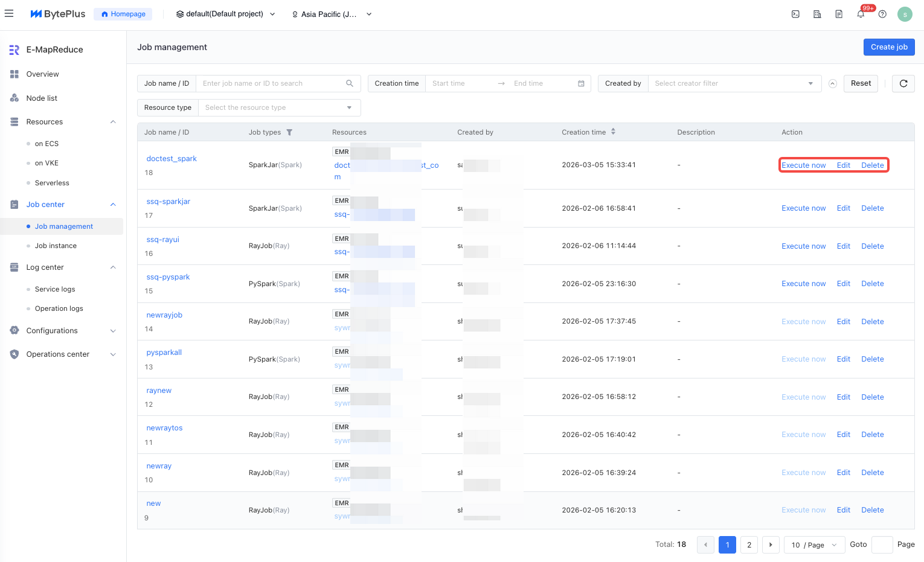The image size is (924, 562).
Task: Click the Create job button
Action: pyautogui.click(x=888, y=47)
